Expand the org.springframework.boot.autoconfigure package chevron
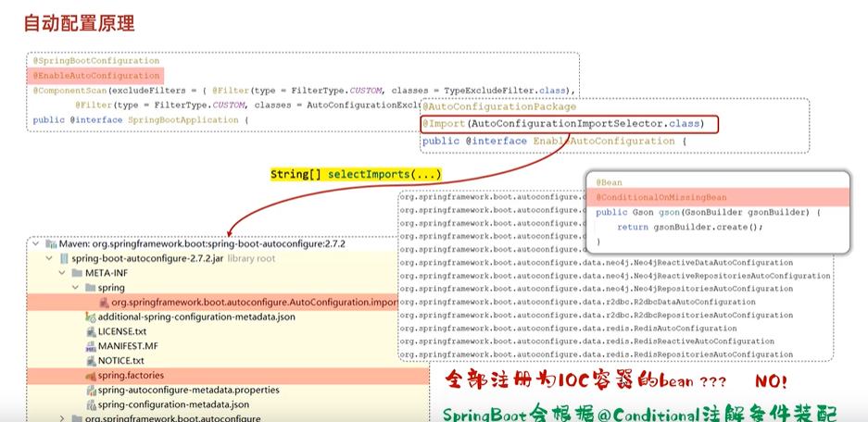 pyautogui.click(x=62, y=418)
